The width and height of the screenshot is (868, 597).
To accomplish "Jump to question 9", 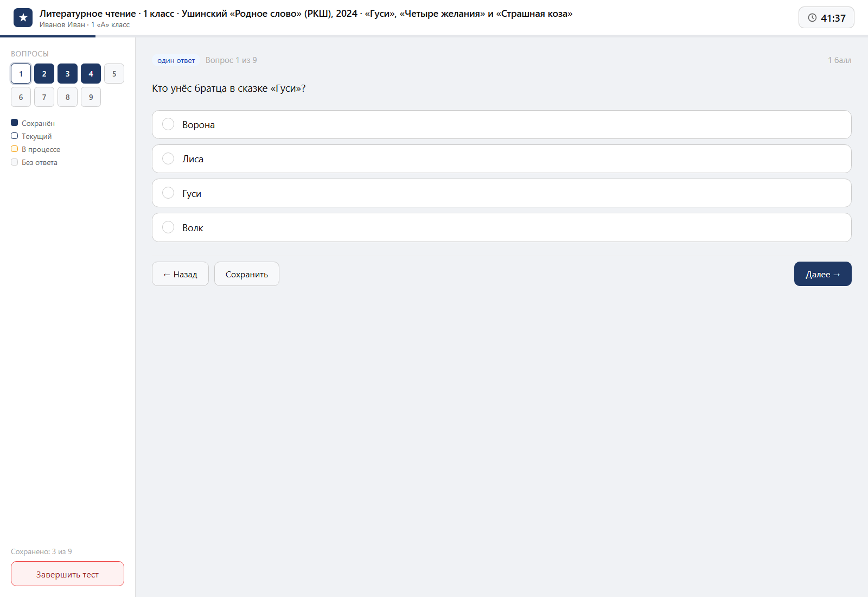I will [x=91, y=97].
